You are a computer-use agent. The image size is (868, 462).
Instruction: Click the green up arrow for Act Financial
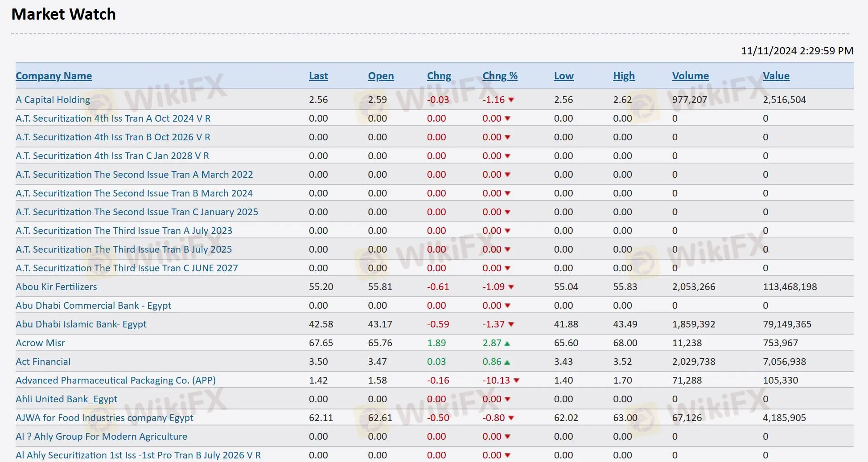pos(507,362)
